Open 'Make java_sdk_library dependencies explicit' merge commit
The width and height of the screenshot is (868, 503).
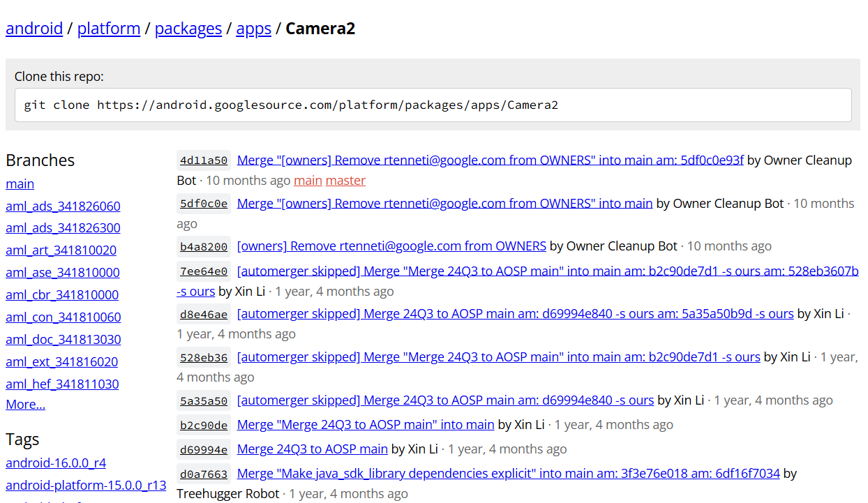(509, 473)
